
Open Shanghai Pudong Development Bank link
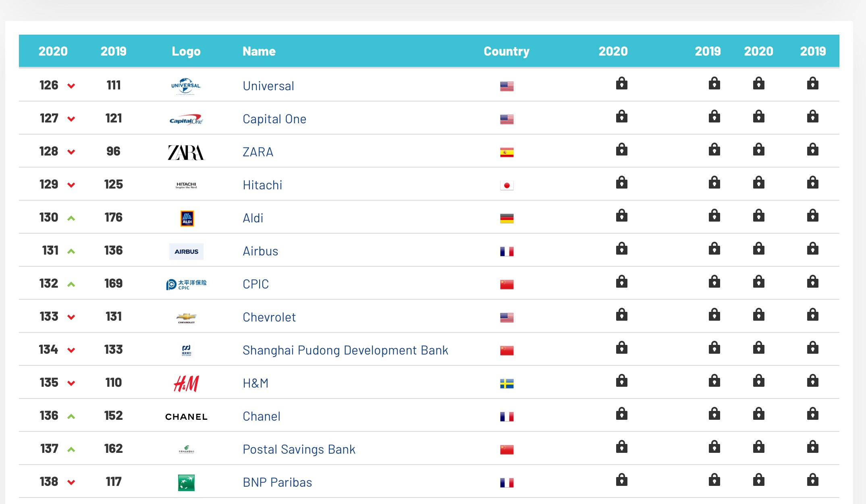[x=345, y=350]
